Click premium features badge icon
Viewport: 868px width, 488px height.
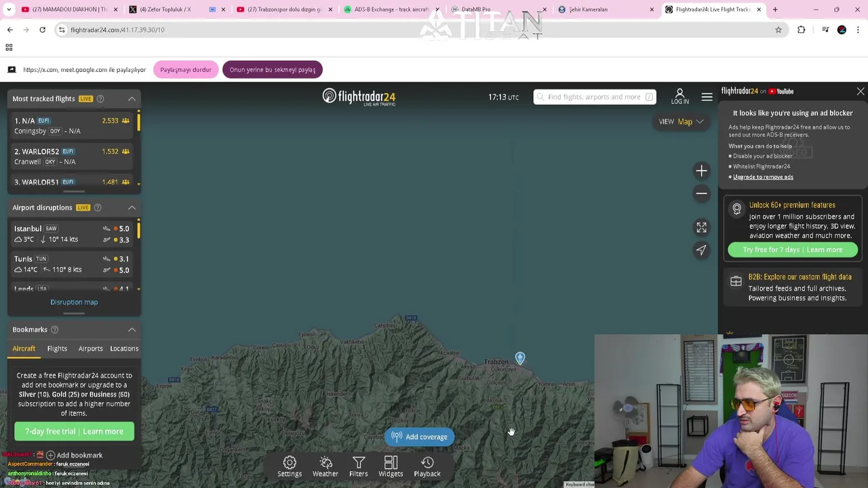point(736,209)
